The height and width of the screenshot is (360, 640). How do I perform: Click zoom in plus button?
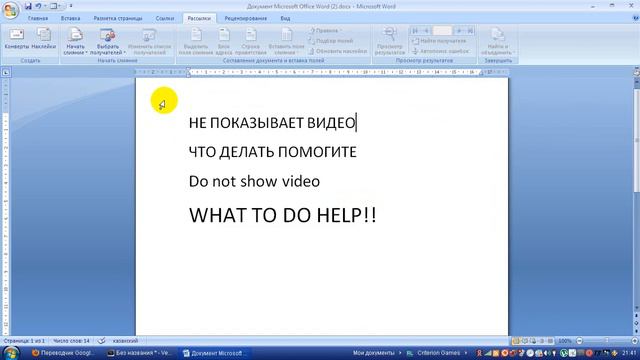(x=635, y=341)
